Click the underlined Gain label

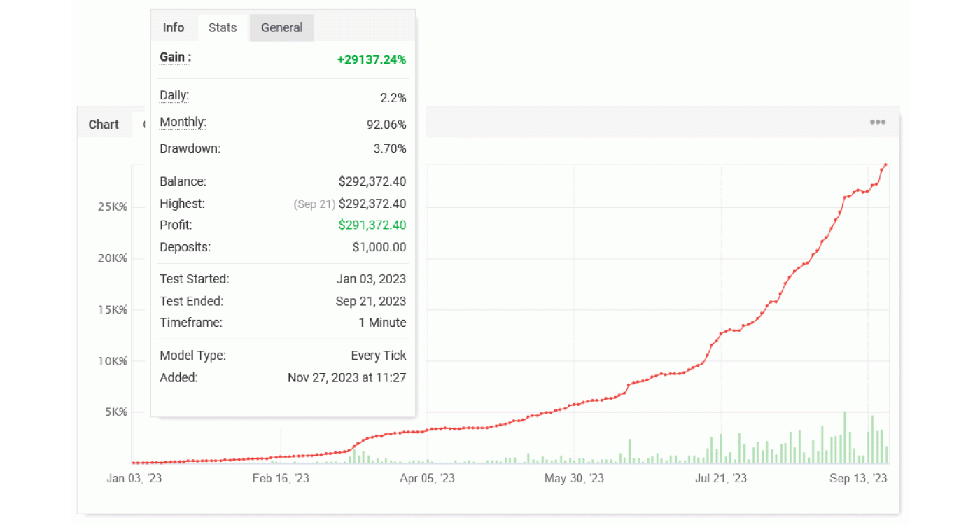tap(175, 58)
